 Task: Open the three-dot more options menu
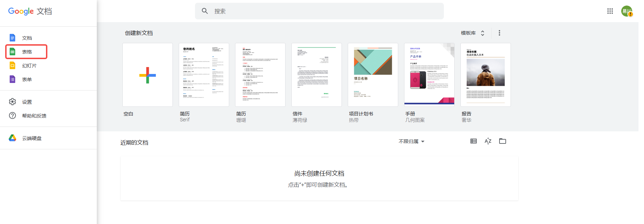[x=499, y=33]
